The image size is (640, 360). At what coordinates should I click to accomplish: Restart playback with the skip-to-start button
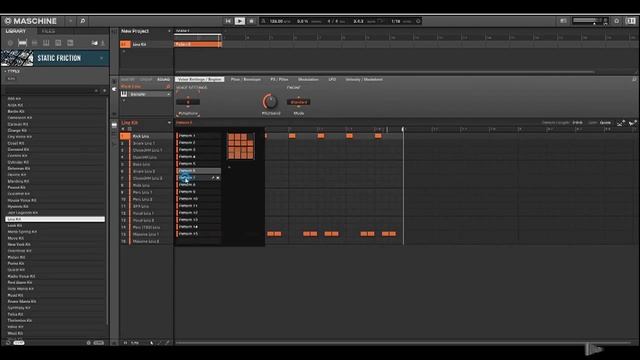(x=228, y=21)
